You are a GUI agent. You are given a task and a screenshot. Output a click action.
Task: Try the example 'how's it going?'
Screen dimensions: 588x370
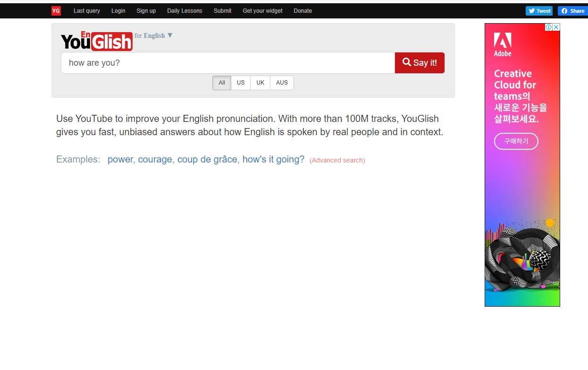[x=273, y=160]
